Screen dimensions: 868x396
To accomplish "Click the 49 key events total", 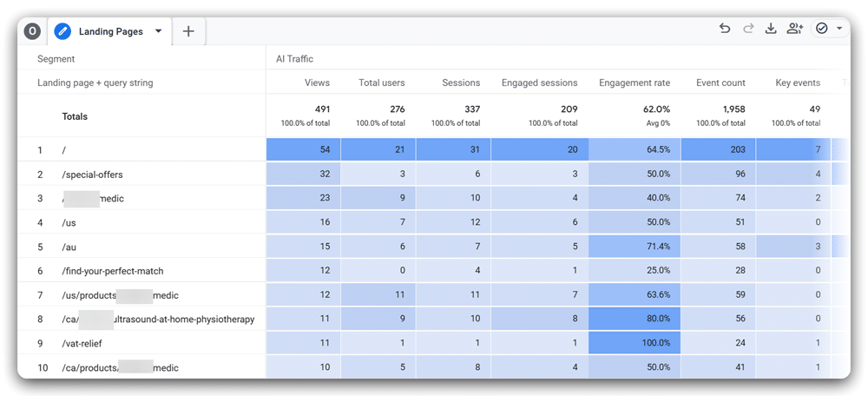I will click(815, 109).
